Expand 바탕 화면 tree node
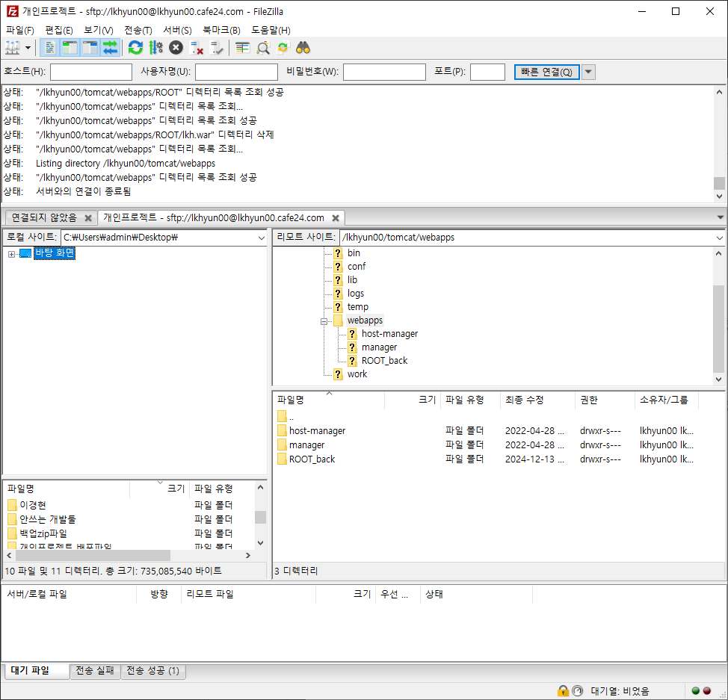The height and width of the screenshot is (700, 728). [12, 254]
